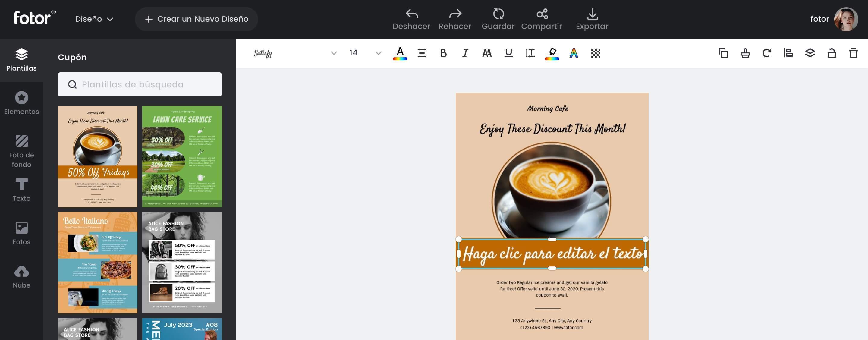Duplicate the selected text layer
The image size is (868, 340).
pyautogui.click(x=723, y=53)
